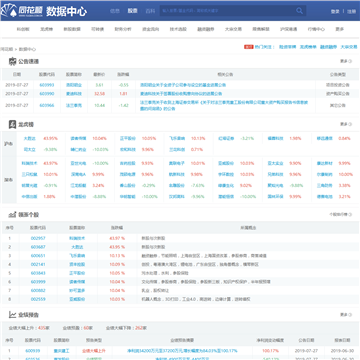Open 更多 arrow in 业绩预告 section
The image size is (360, 360).
[x=346, y=315]
